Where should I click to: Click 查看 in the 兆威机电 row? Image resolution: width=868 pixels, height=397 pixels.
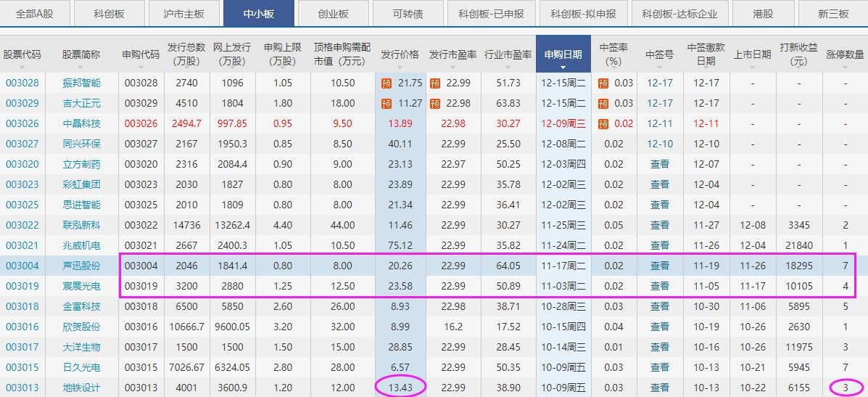(660, 245)
